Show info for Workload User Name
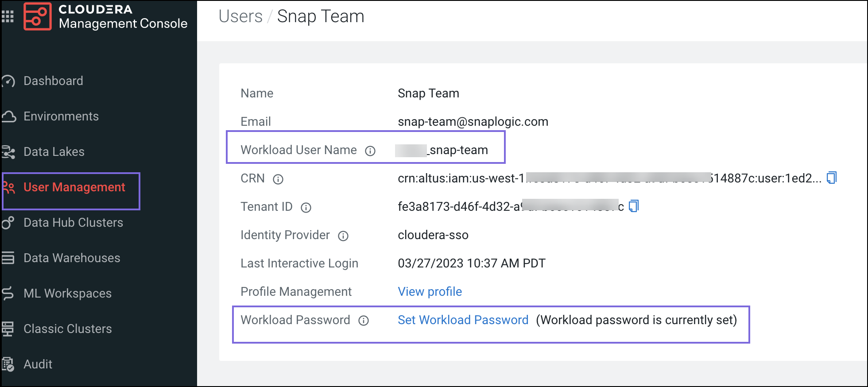 tap(370, 151)
